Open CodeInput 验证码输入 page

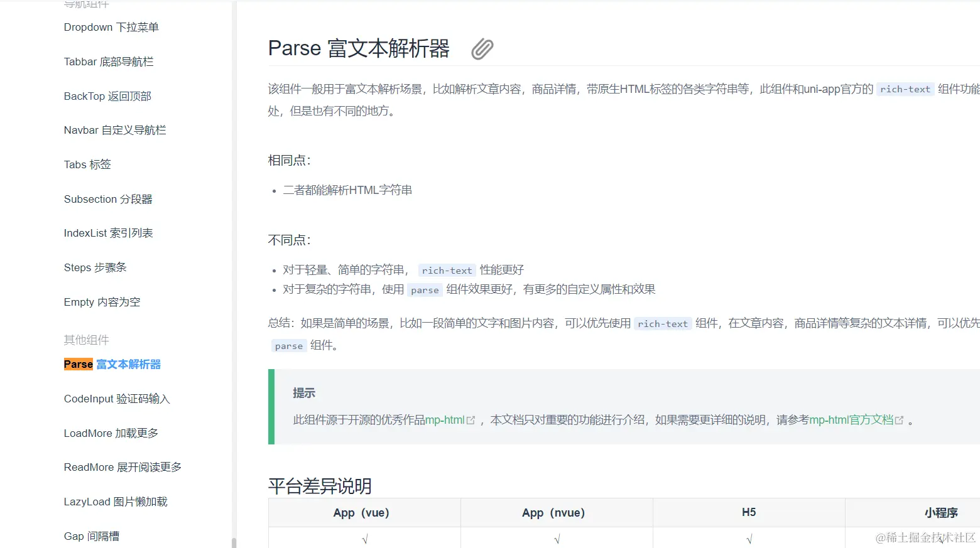point(117,399)
